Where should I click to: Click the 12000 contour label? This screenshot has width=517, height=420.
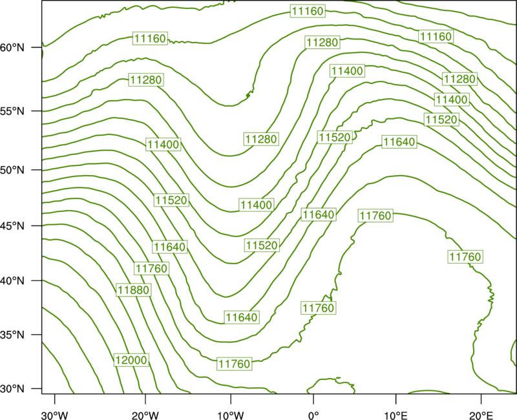pyautogui.click(x=131, y=360)
